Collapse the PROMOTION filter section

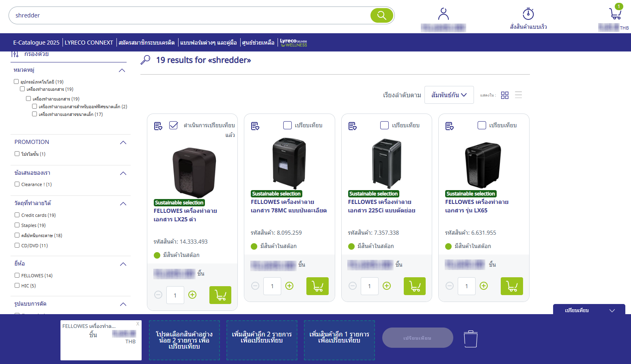123,143
